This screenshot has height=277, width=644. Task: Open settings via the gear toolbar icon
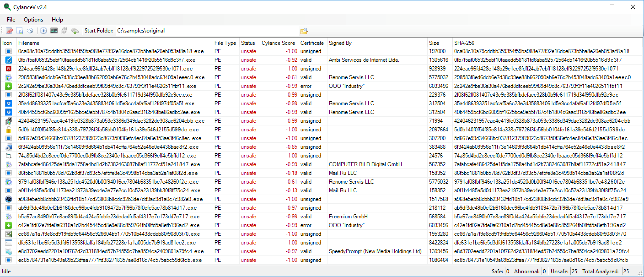[x=30, y=31]
